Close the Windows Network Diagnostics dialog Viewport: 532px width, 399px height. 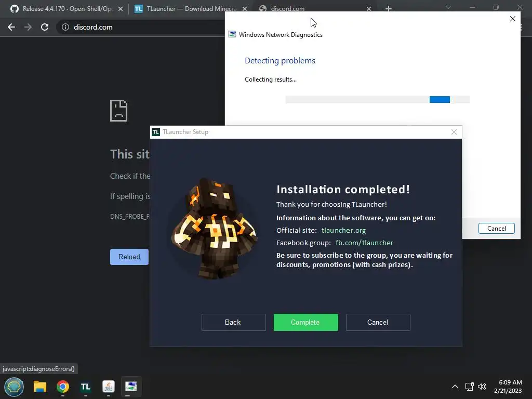pyautogui.click(x=513, y=19)
